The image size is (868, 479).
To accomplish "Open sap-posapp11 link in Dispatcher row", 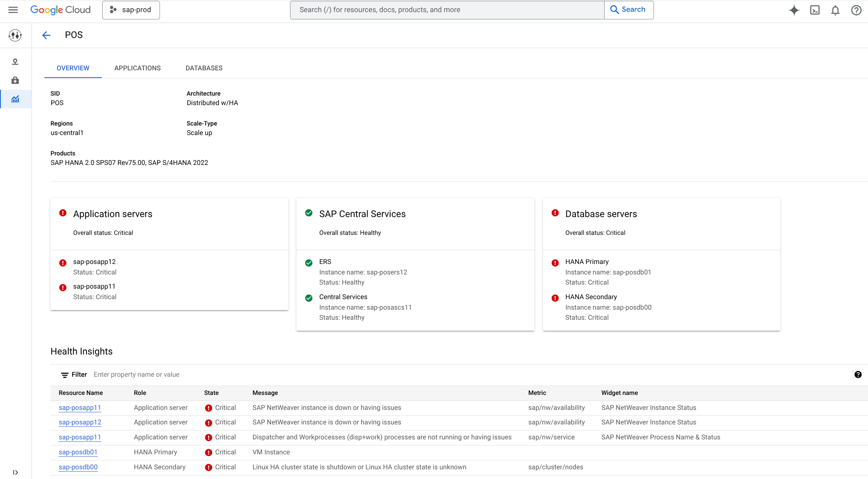I will 80,437.
